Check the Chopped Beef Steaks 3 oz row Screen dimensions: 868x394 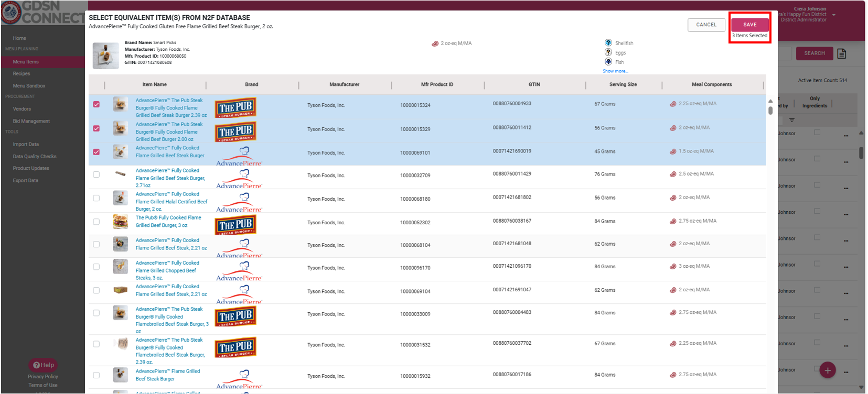tap(97, 267)
